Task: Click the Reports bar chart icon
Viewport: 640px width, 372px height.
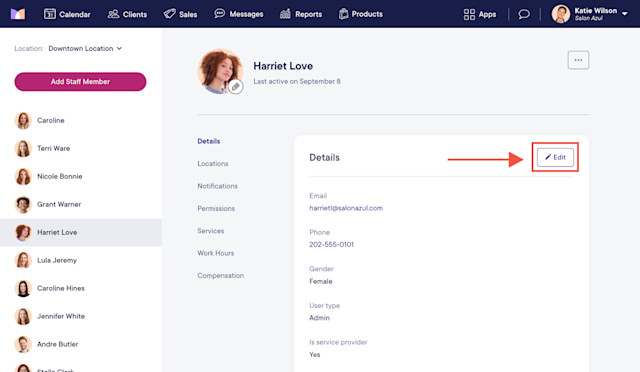Action: click(x=285, y=14)
